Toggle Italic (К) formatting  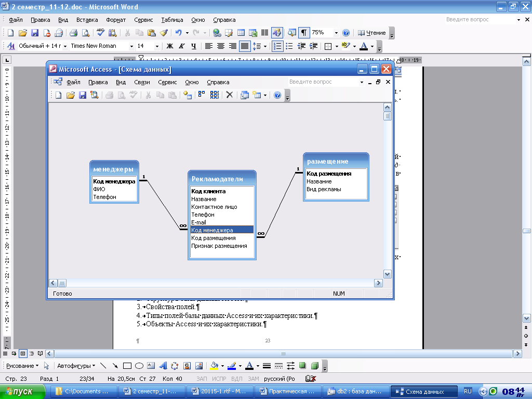click(181, 46)
